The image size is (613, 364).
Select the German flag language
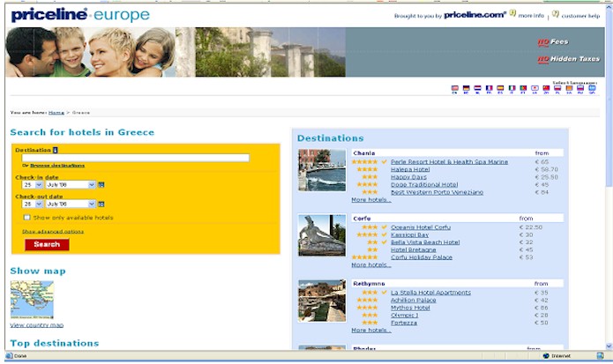pos(466,89)
